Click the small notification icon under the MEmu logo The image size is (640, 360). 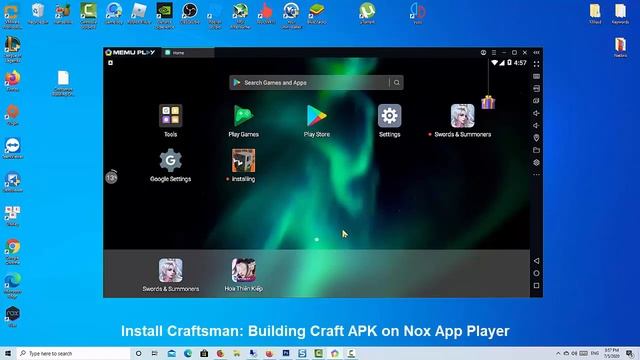[110, 63]
